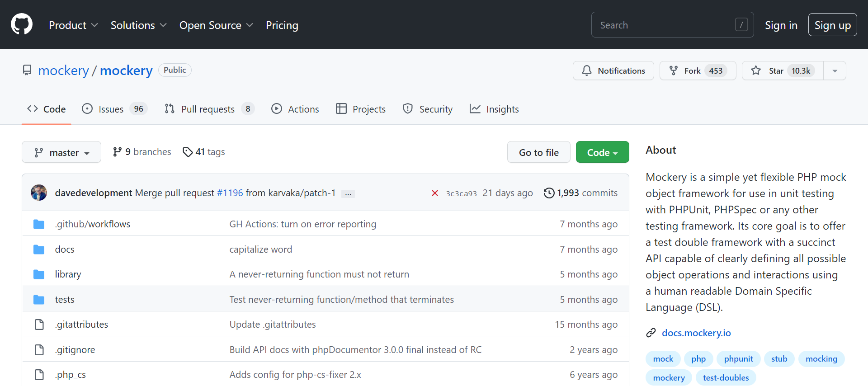The height and width of the screenshot is (386, 868).
Task: Open the Open Source dropdown menu
Action: pyautogui.click(x=216, y=25)
